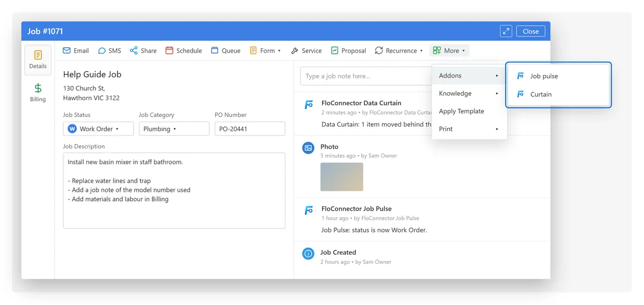Click the address 130 Church St
The height and width of the screenshot is (305, 644).
click(x=84, y=88)
